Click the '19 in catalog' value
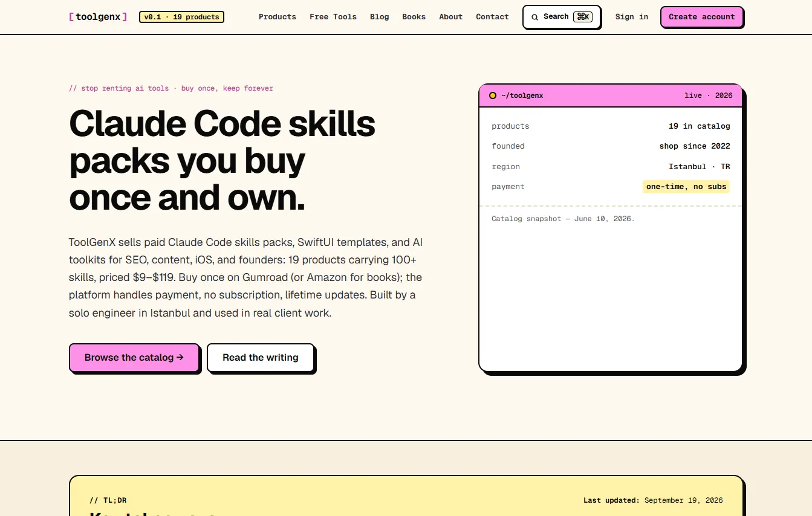Viewport: 812px width, 516px height. click(x=700, y=126)
